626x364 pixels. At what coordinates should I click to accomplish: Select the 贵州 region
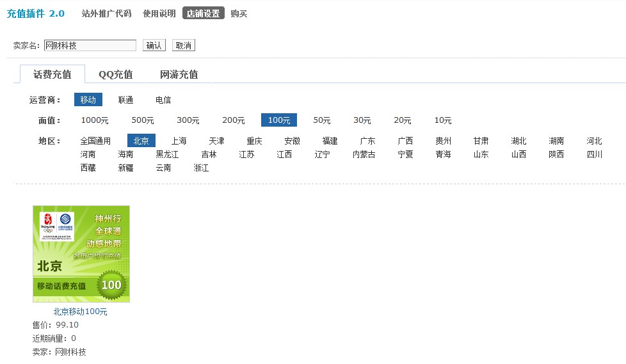pyautogui.click(x=443, y=141)
